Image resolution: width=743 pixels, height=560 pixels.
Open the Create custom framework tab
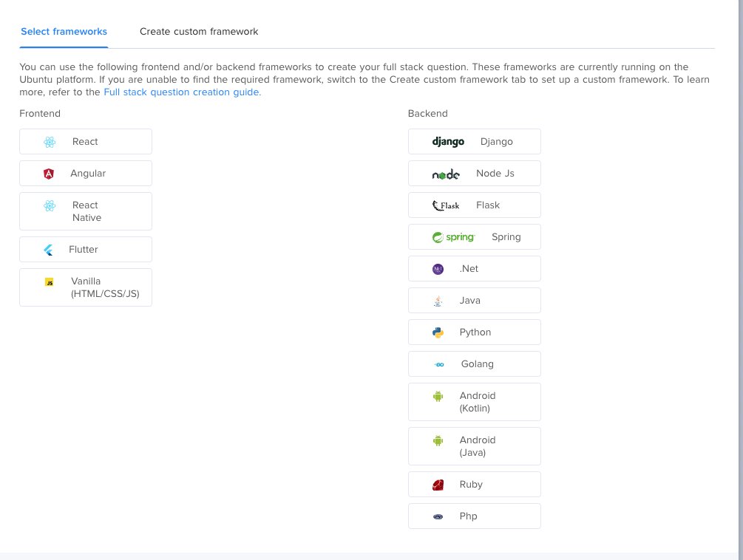(199, 32)
